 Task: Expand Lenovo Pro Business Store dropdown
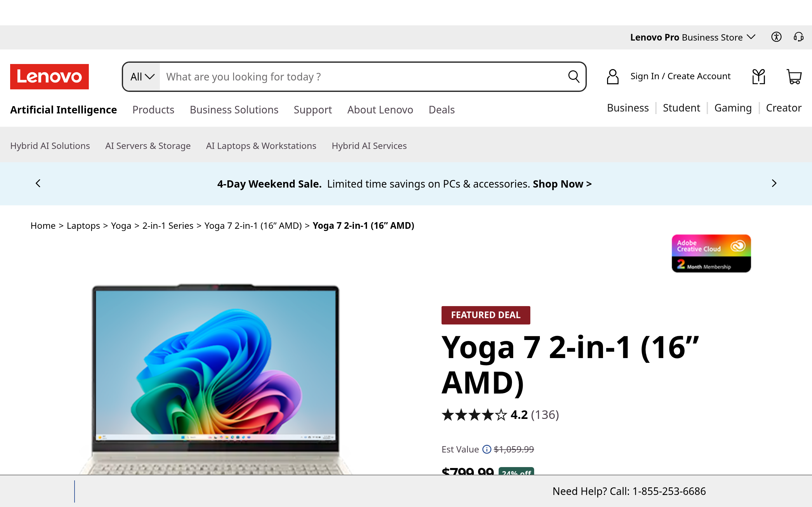click(692, 37)
